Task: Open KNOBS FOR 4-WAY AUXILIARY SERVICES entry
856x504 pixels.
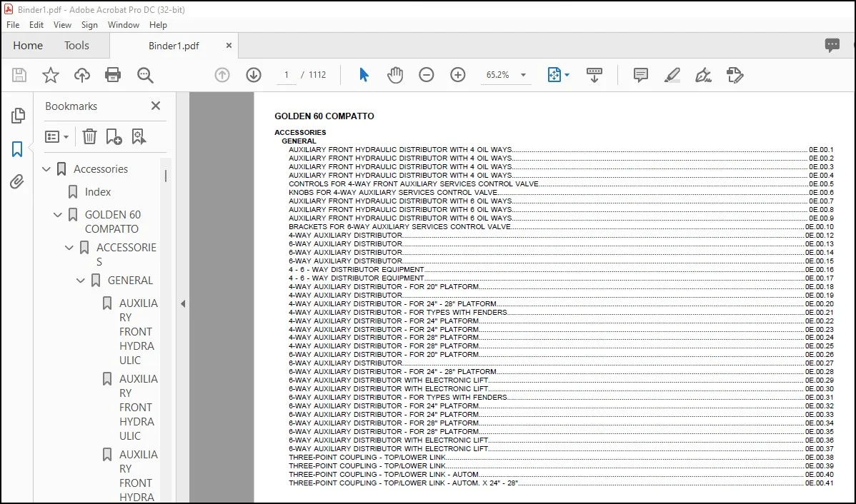Action: [561, 193]
